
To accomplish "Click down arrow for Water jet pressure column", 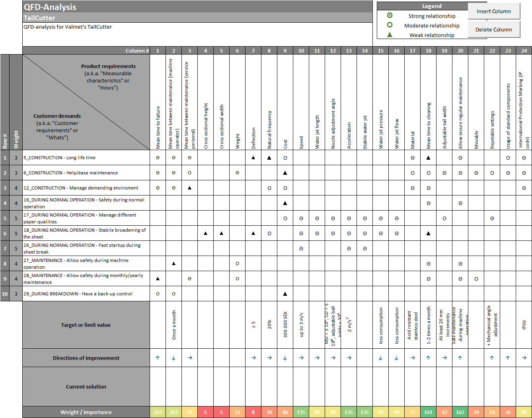I will [x=380, y=358].
